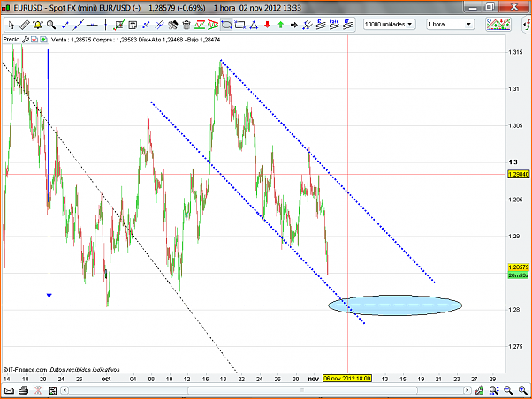This screenshot has height=399, width=532.
Task: Click the blue vertical arrow drawing
Action: click(49, 173)
